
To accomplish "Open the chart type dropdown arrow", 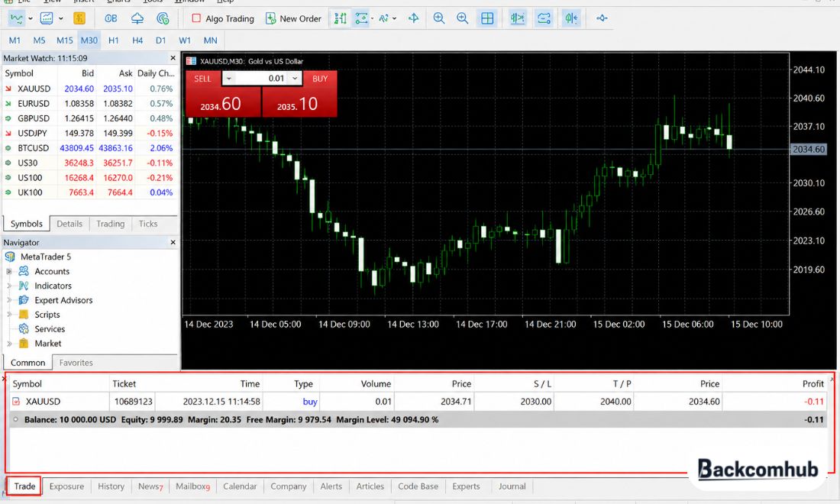I will [30, 19].
